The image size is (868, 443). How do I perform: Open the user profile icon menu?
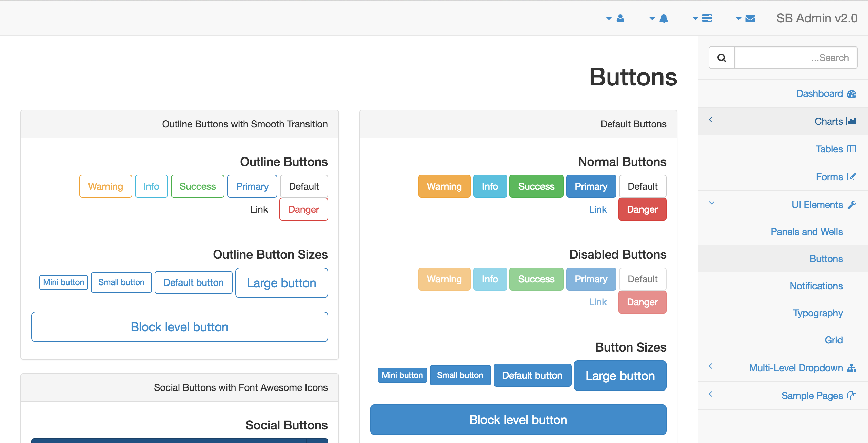coord(620,18)
